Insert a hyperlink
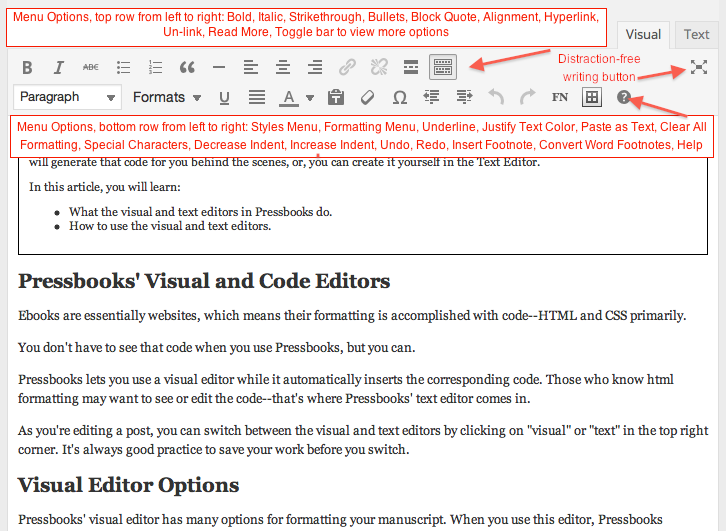The width and height of the screenshot is (726, 531). pyautogui.click(x=347, y=68)
